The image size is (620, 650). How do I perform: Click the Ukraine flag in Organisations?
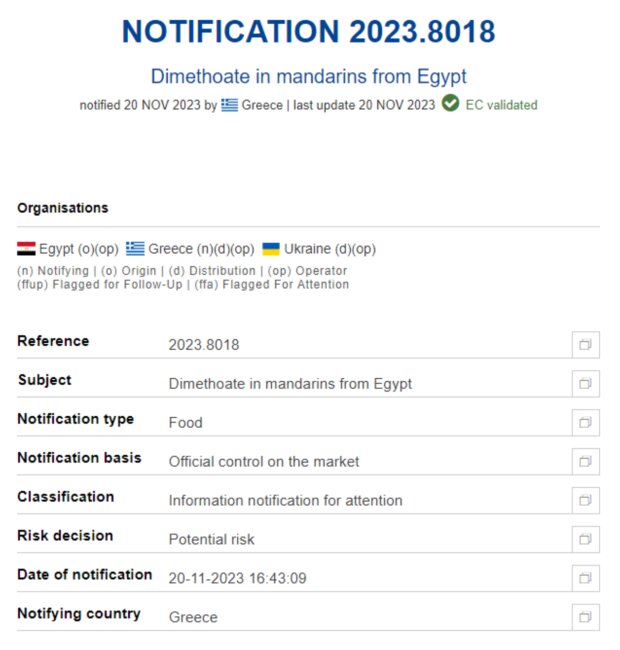(x=271, y=249)
